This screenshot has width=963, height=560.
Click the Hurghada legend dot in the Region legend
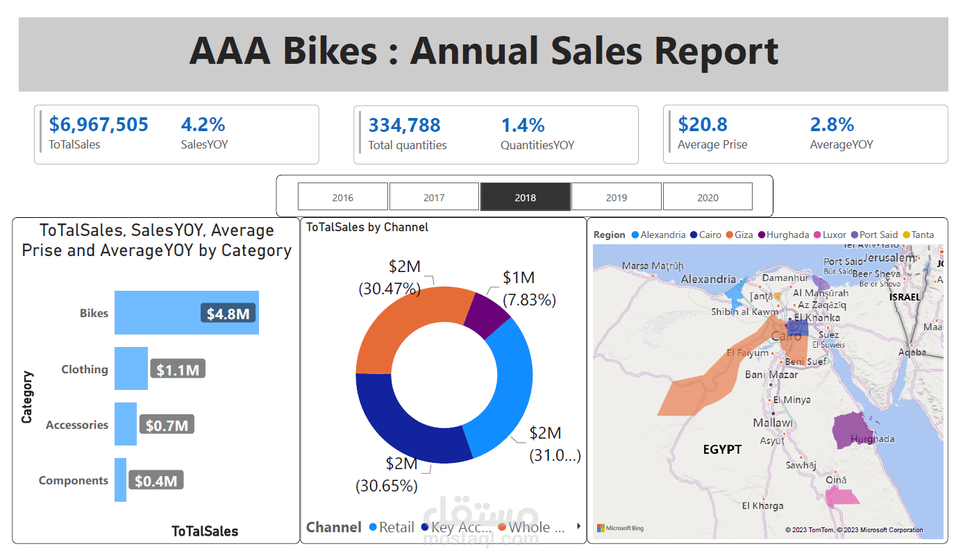click(760, 234)
